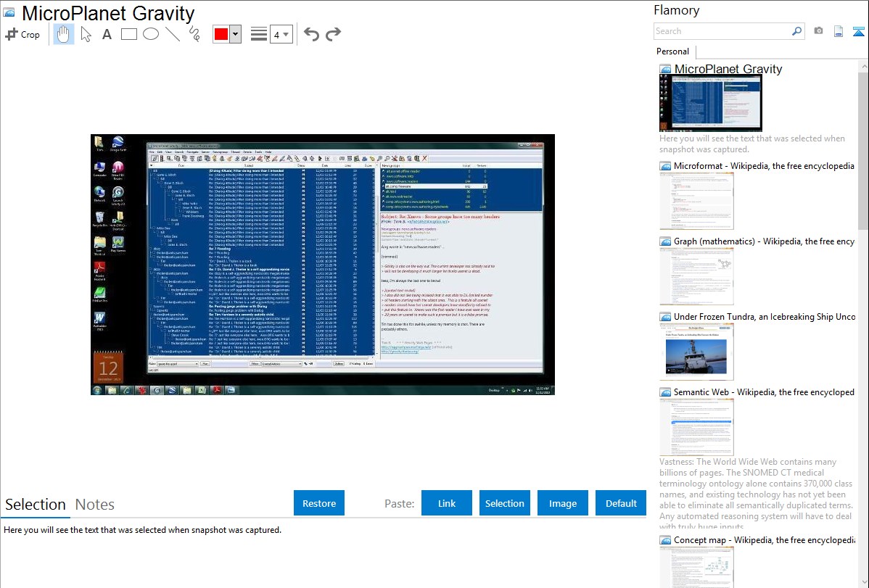Select the Crop tool
The image size is (869, 588).
(x=22, y=34)
